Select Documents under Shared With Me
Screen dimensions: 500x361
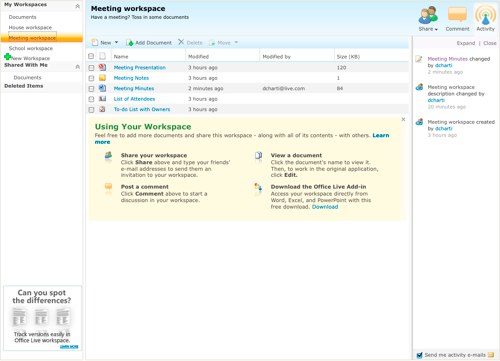pos(27,77)
